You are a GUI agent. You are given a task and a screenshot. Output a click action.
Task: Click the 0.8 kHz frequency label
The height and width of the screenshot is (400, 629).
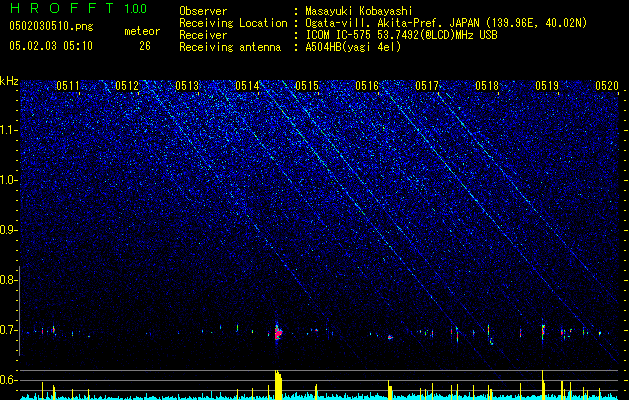(x=9, y=280)
